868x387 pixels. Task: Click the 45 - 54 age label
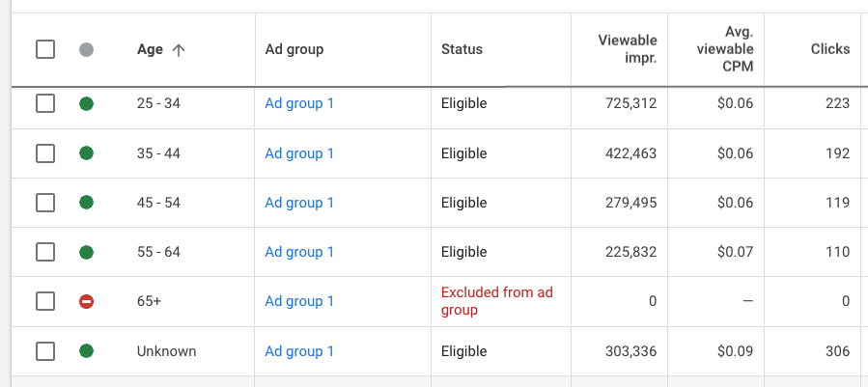coord(159,203)
